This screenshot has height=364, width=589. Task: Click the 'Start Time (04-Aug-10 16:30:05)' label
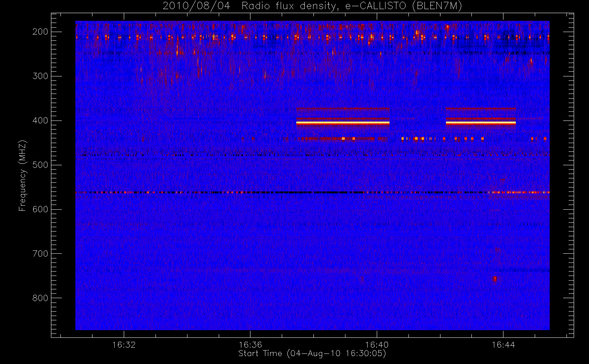coord(312,353)
